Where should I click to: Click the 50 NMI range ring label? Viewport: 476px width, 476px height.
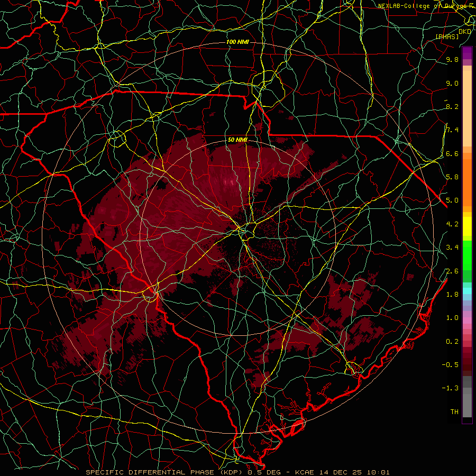click(237, 140)
